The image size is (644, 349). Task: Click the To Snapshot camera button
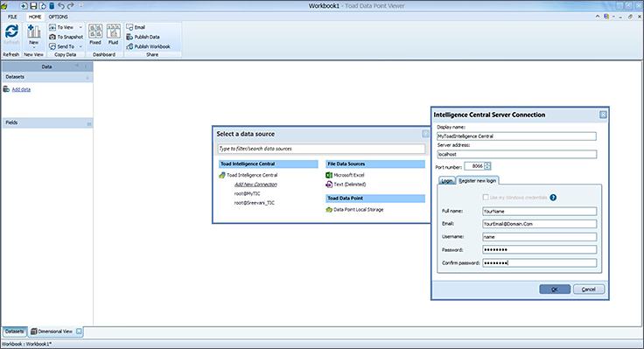tap(66, 37)
